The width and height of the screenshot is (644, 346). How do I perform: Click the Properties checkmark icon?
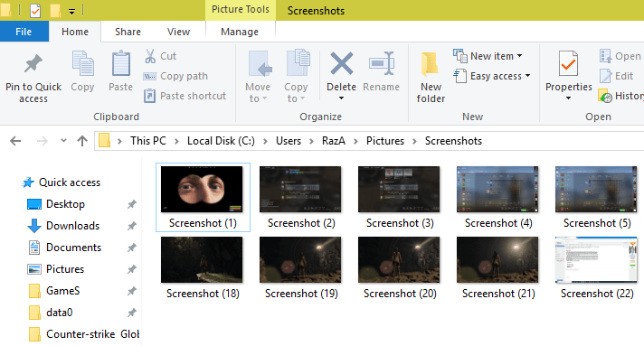coord(568,63)
